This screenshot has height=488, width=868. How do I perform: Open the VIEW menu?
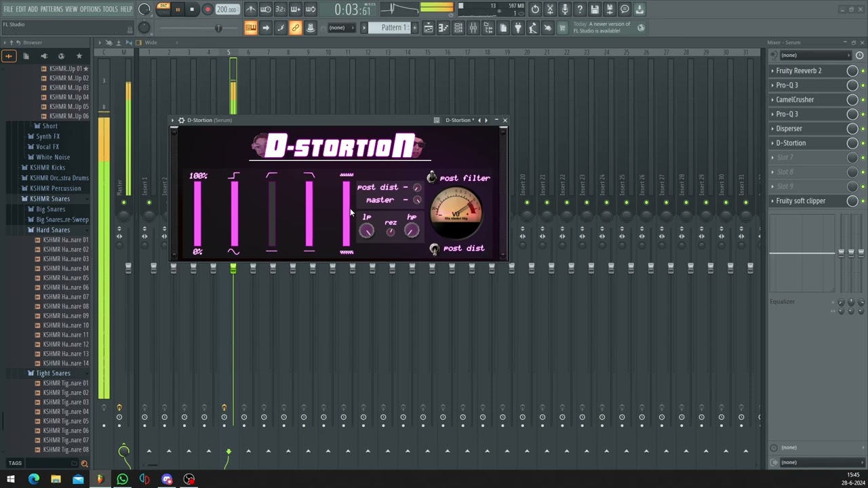tap(71, 9)
